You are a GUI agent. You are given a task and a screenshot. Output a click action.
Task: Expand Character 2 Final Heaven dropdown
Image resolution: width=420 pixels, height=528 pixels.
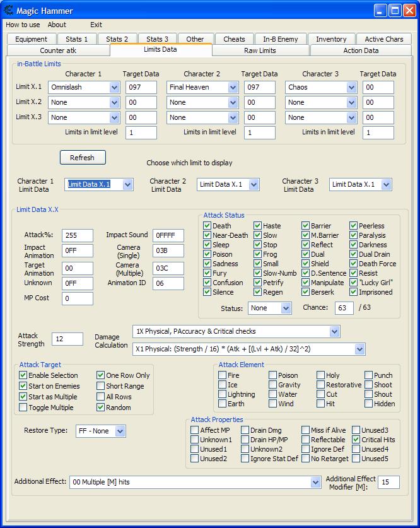point(233,88)
